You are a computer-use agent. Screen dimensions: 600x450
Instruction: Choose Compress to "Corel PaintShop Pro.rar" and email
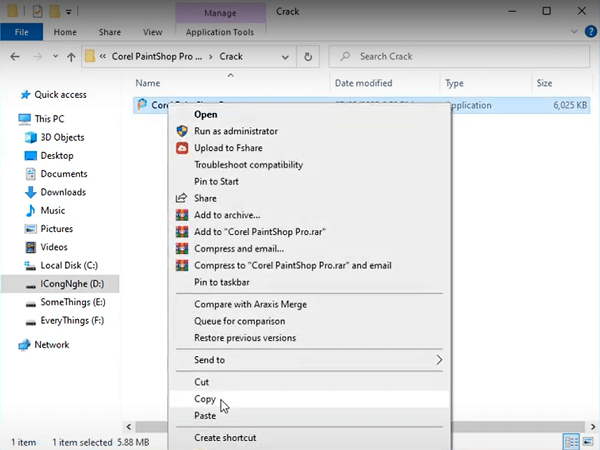coord(293,266)
